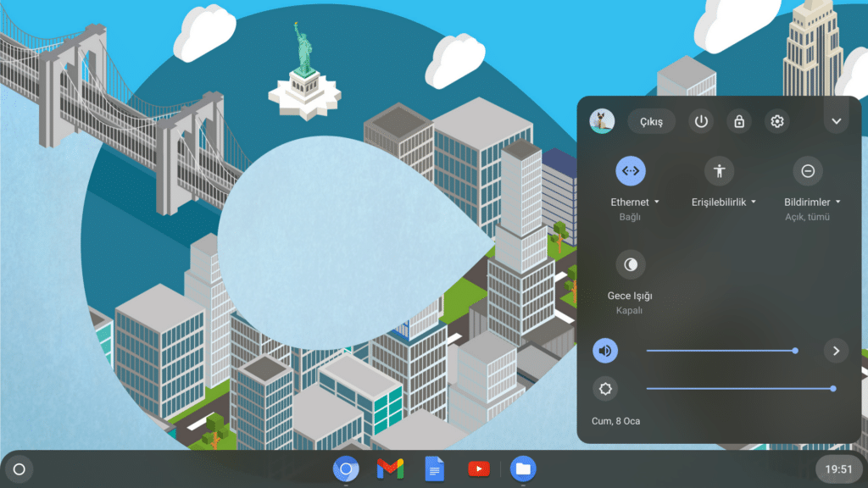The image size is (868, 488).
Task: Click the volume slider track
Action: 721,351
